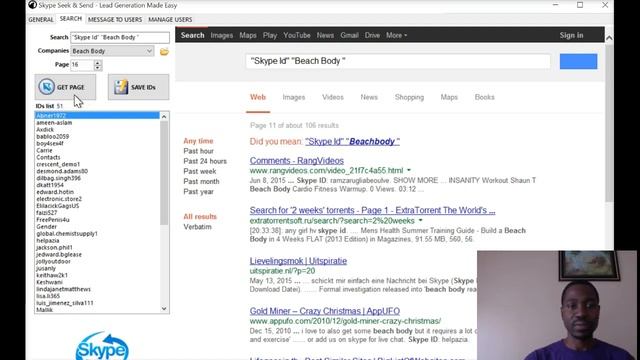Open the ExtraTorrent search result link
The width and height of the screenshot is (640, 360).
373,210
